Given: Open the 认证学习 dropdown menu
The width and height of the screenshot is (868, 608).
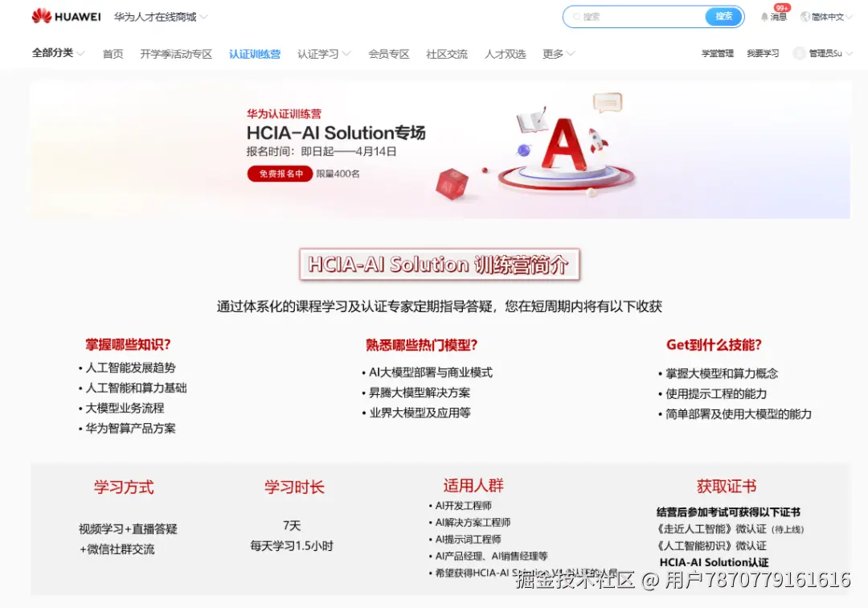Looking at the screenshot, I should [324, 54].
